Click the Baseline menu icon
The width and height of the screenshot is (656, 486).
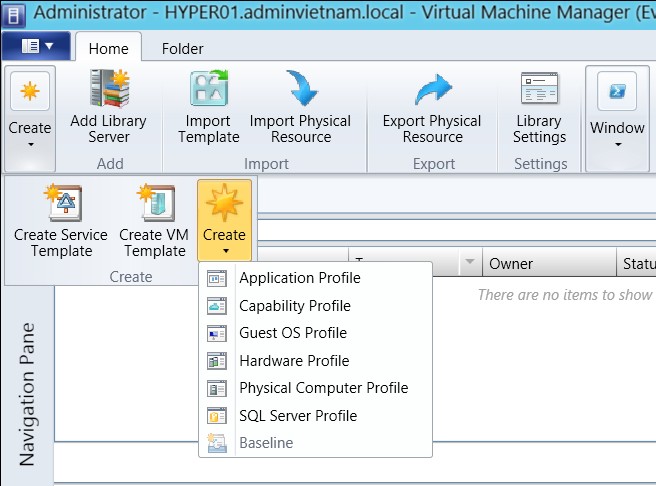217,443
